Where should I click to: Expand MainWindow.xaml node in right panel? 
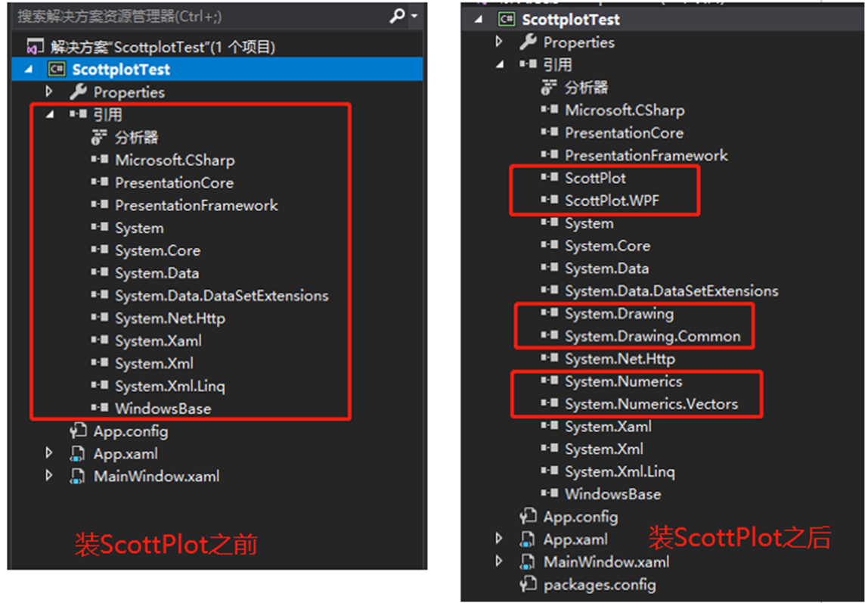pyautogui.click(x=499, y=561)
